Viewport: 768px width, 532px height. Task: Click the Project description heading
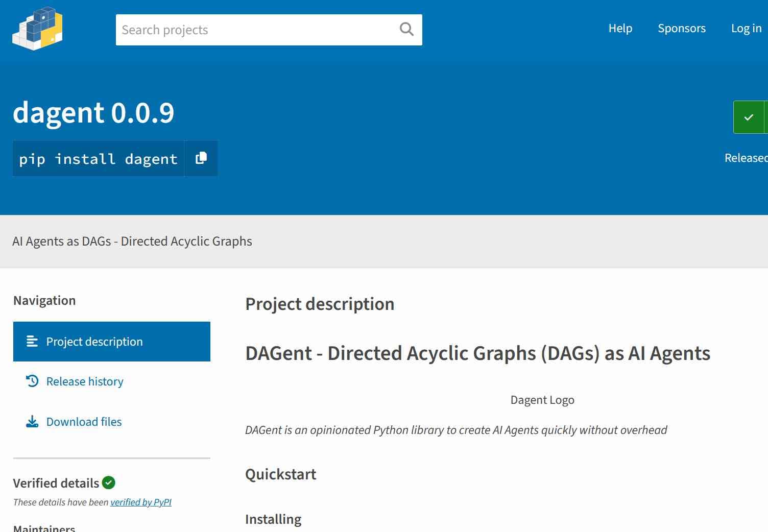(x=320, y=304)
